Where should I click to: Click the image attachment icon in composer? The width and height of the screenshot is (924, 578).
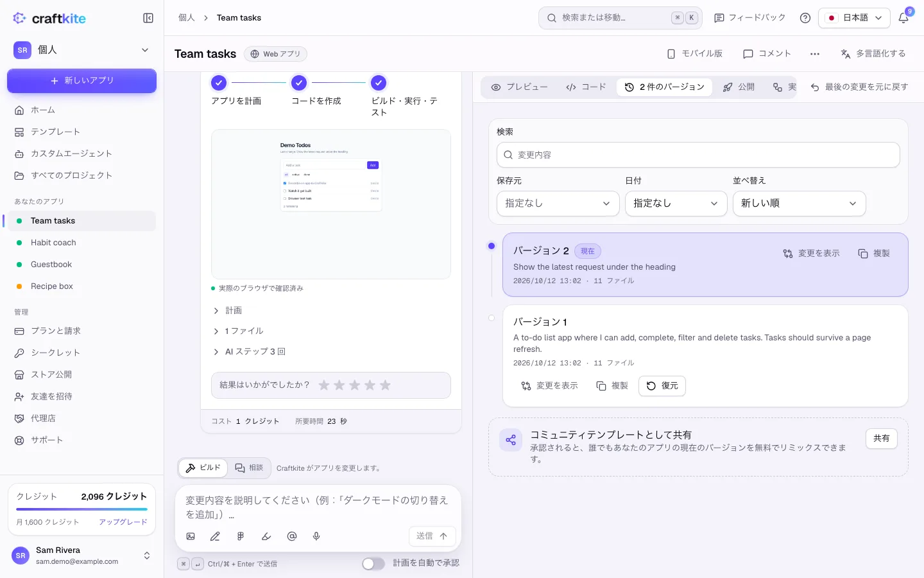click(191, 536)
